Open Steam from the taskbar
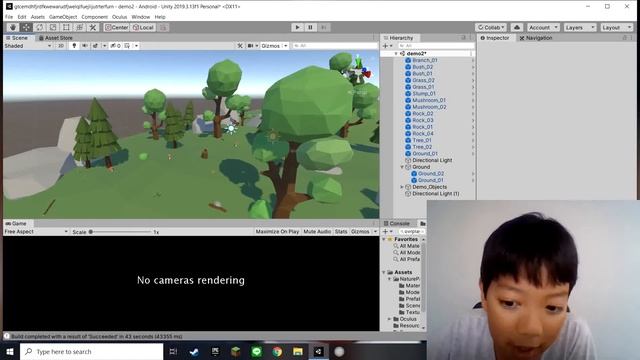The width and height of the screenshot is (640, 360). coord(194,351)
